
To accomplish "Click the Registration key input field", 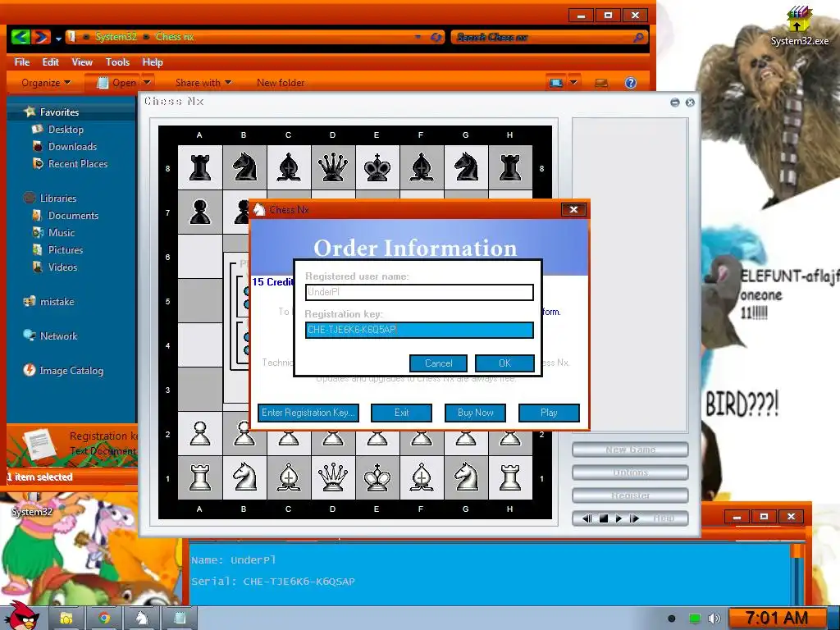I will click(419, 330).
